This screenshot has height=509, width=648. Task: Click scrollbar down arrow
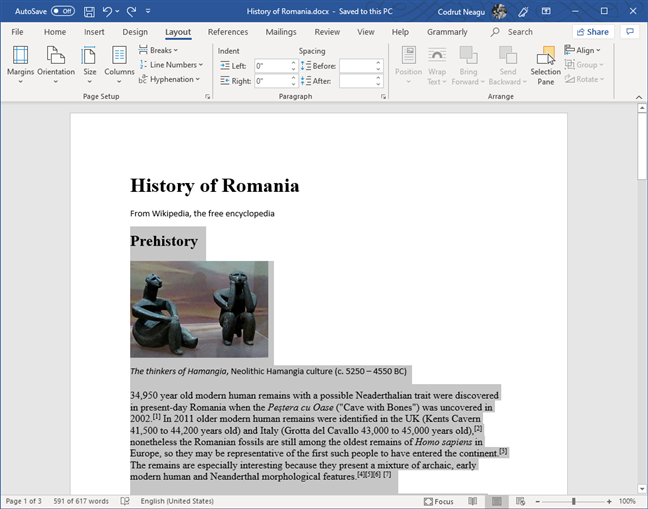point(642,488)
